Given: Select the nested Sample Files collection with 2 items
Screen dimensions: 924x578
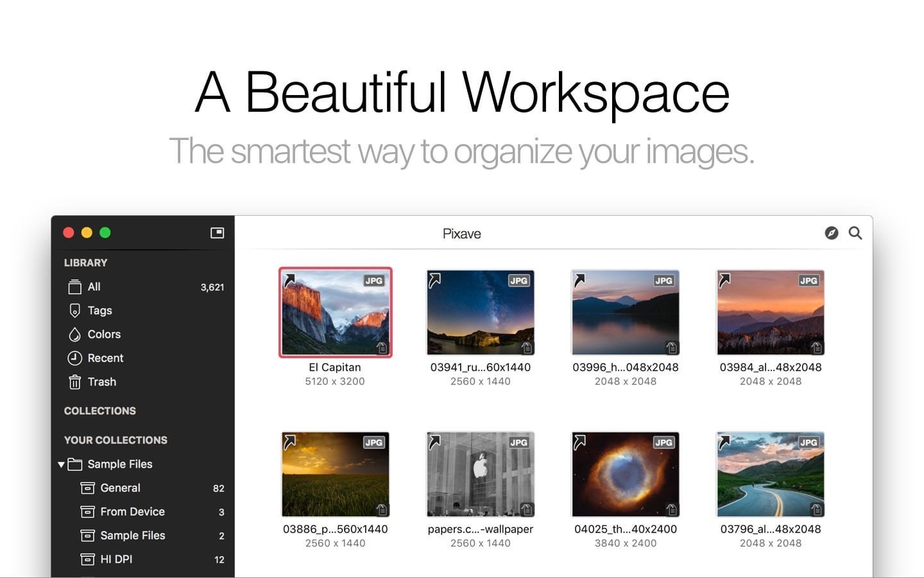Looking at the screenshot, I should [132, 536].
